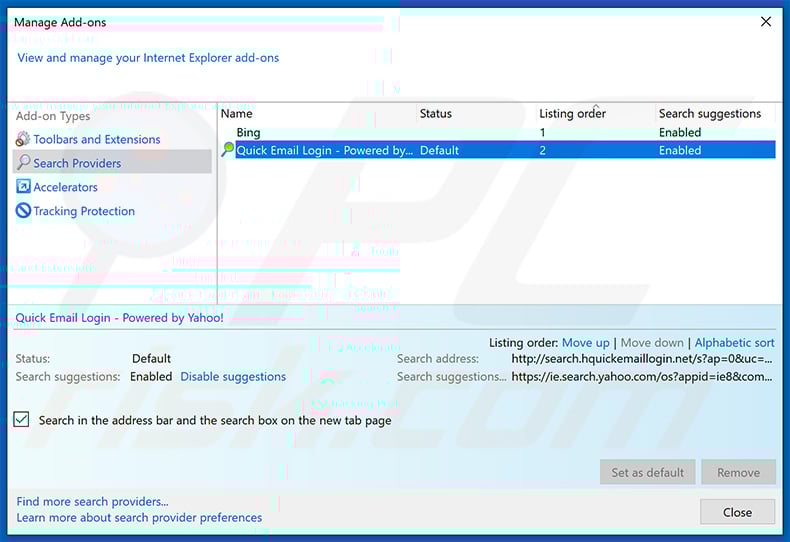Click the Tracking Protection blocked-circle icon
Image resolution: width=790 pixels, height=542 pixels.
tap(23, 211)
